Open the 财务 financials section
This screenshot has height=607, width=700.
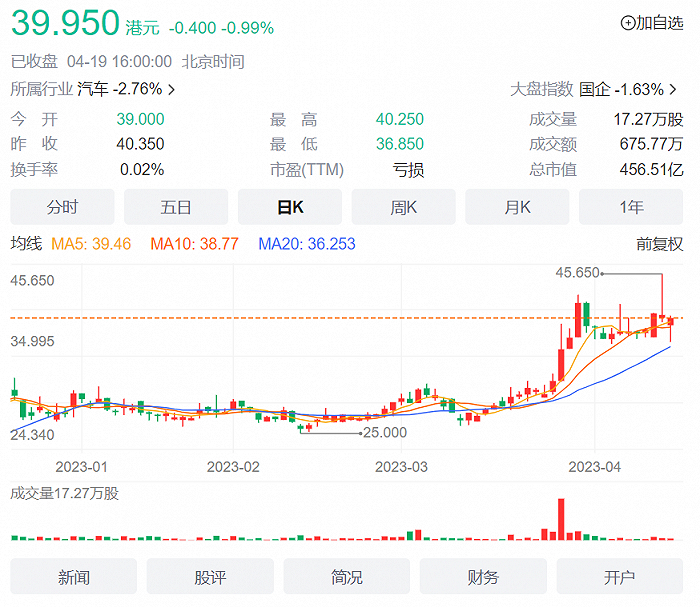[483, 577]
